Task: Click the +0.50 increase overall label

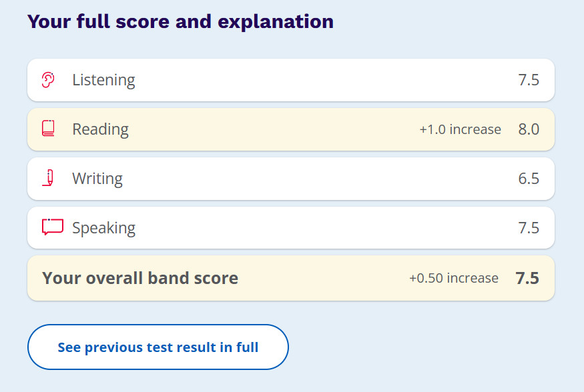Action: coord(454,278)
